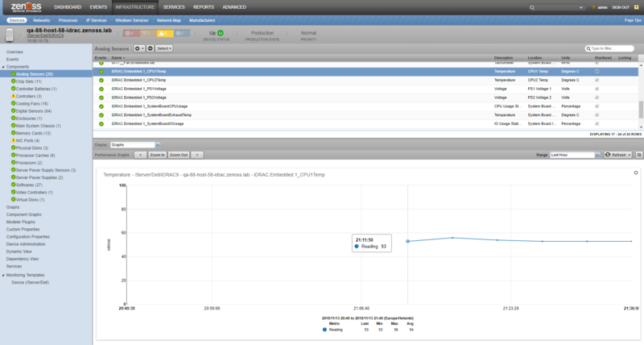Screen dimensions: 644x345
Task: Collapse the Components tree section
Action: click(x=3, y=67)
